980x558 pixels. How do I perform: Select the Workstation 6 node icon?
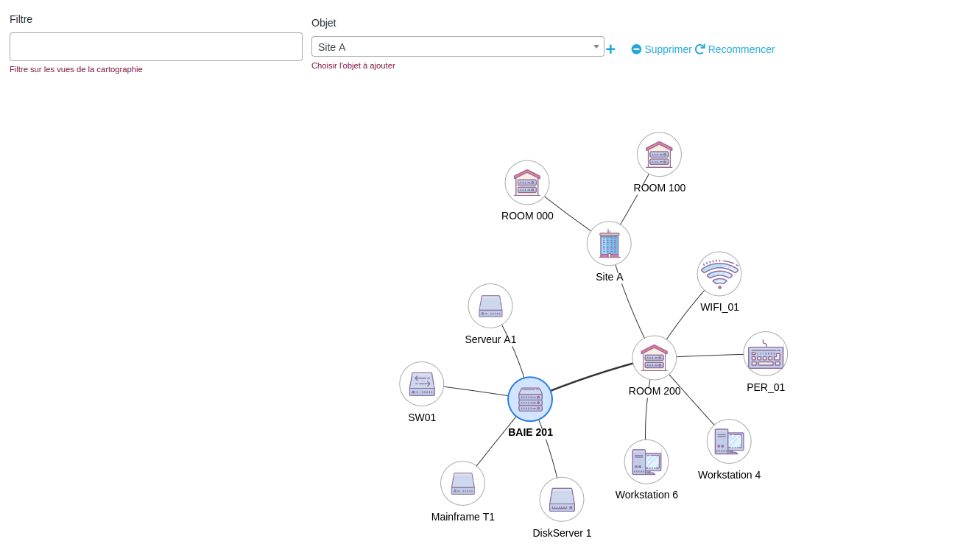646,462
